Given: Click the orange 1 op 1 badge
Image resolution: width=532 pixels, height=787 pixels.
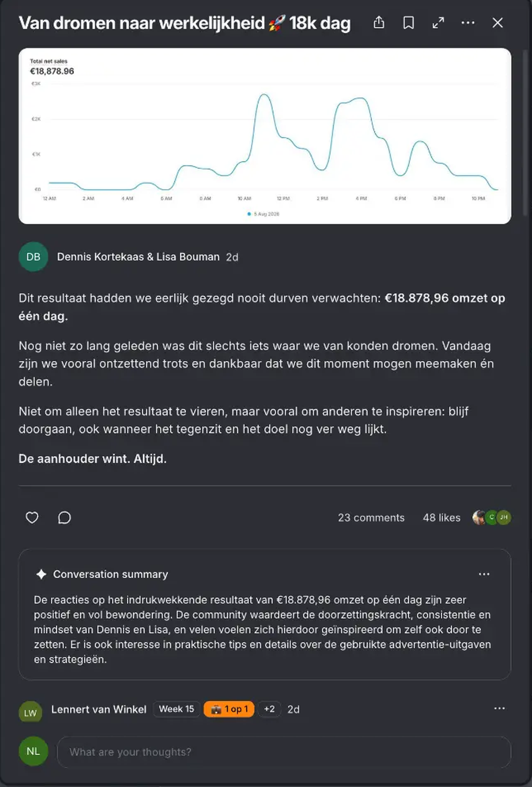Looking at the screenshot, I should [x=229, y=709].
